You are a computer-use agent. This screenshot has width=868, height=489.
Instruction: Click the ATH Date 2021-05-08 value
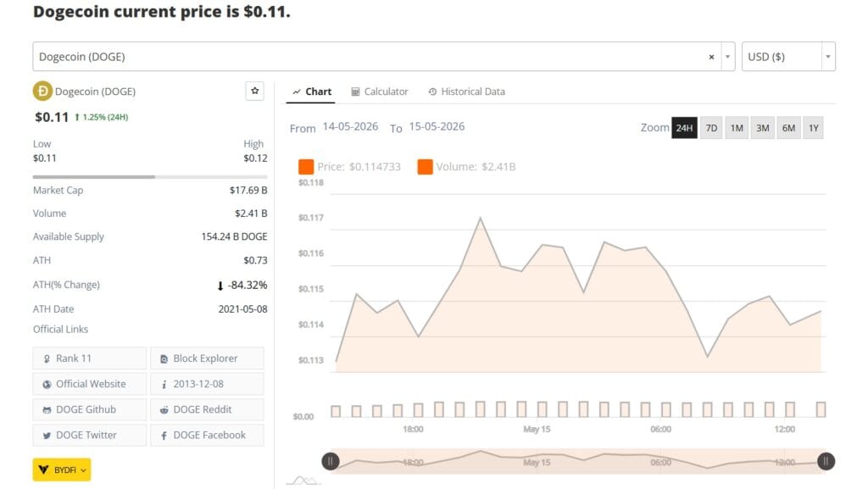point(242,309)
